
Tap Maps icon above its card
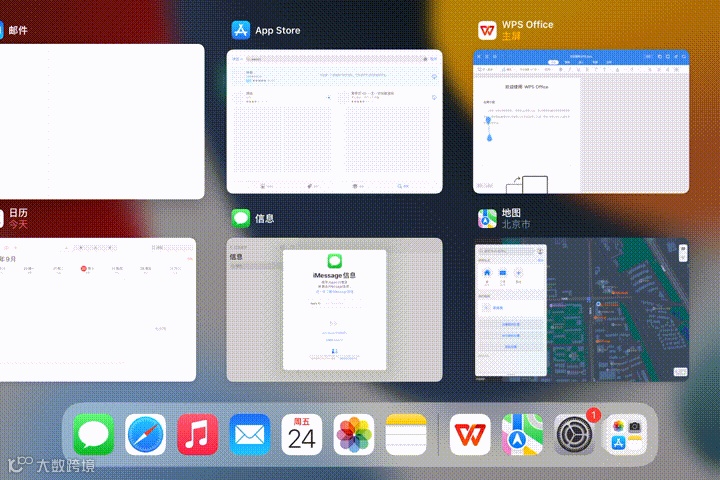(x=487, y=218)
